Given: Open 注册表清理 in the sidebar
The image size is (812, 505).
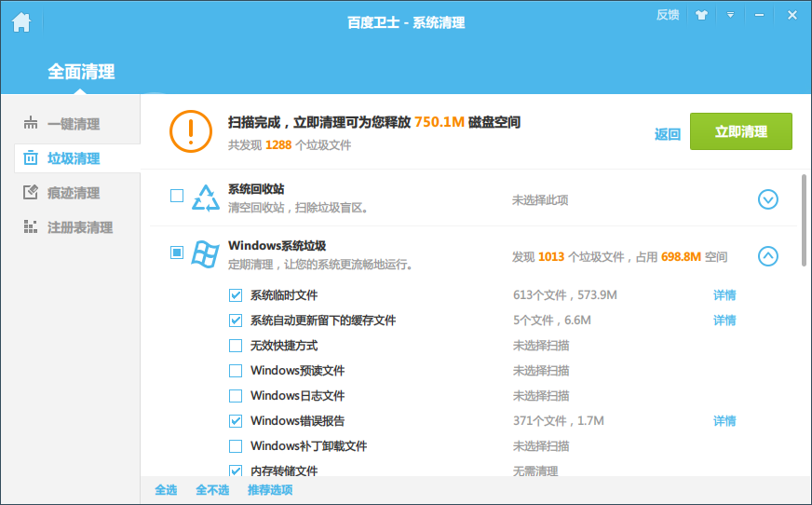Looking at the screenshot, I should click(80, 227).
